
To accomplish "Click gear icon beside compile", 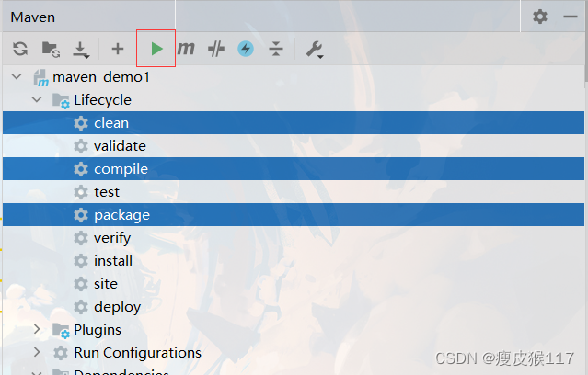I will (81, 169).
